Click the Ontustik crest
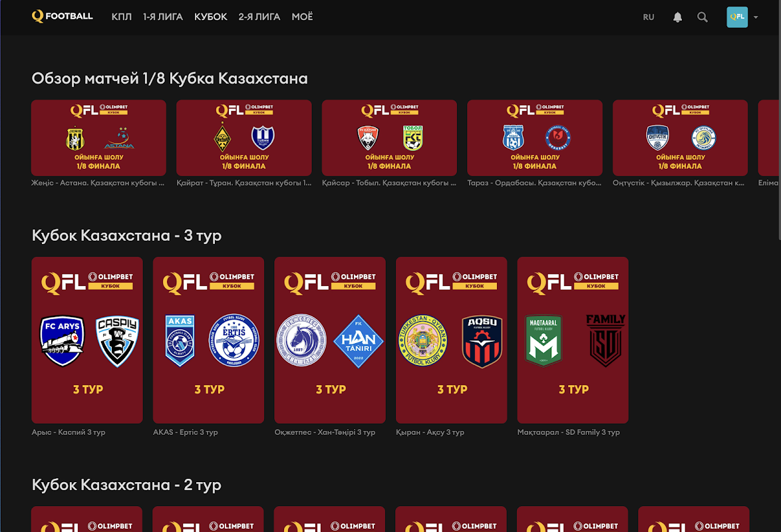 [657, 138]
